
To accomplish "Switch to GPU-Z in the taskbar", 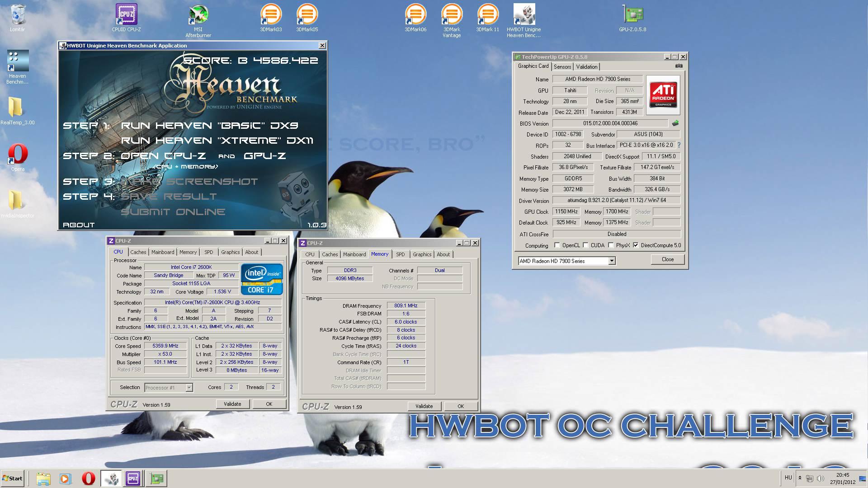I will [x=157, y=479].
